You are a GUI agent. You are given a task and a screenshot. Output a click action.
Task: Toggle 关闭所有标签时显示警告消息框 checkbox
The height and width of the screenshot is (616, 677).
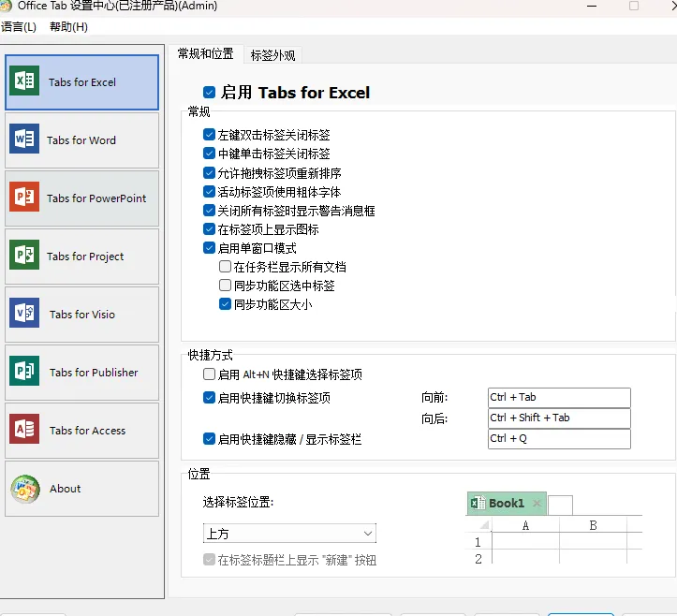coord(209,211)
